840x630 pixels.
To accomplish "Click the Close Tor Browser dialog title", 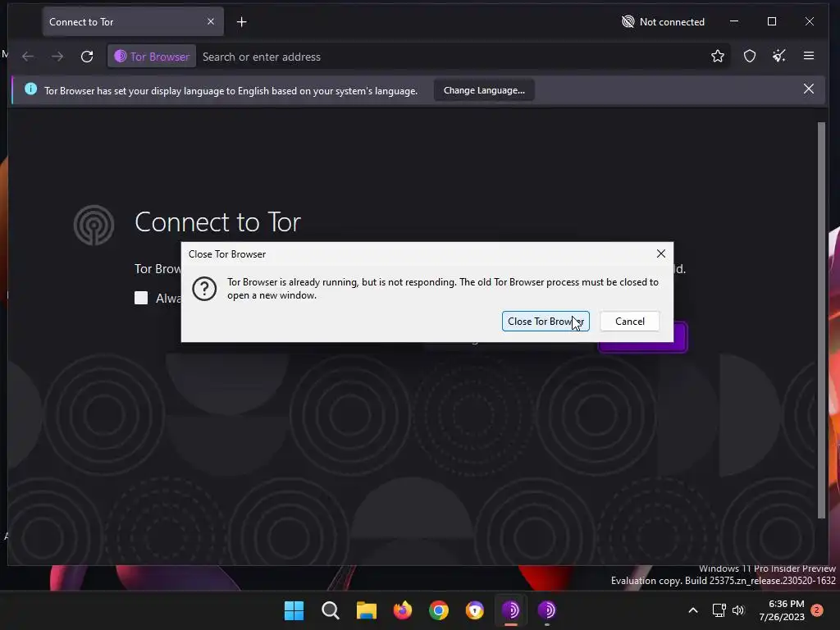I will (x=227, y=254).
